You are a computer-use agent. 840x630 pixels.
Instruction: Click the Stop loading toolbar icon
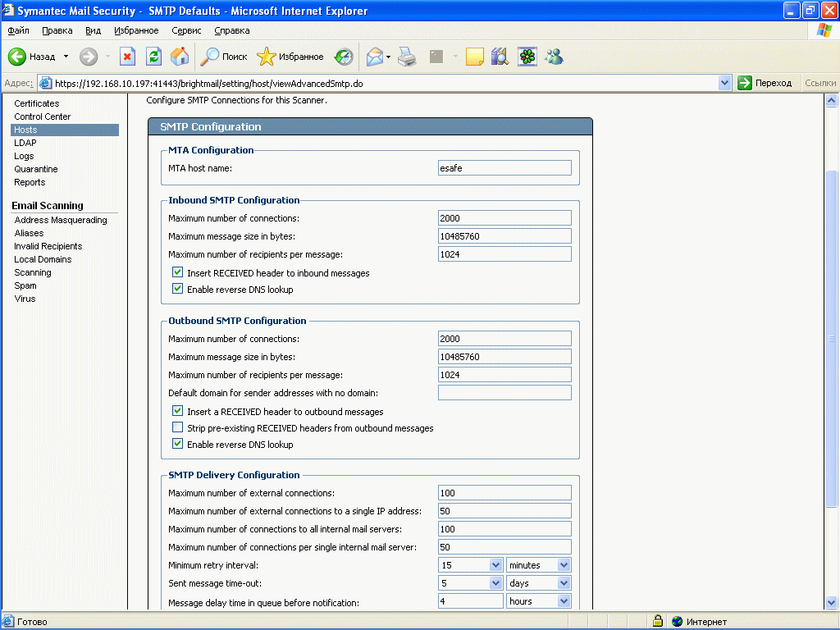(x=127, y=57)
